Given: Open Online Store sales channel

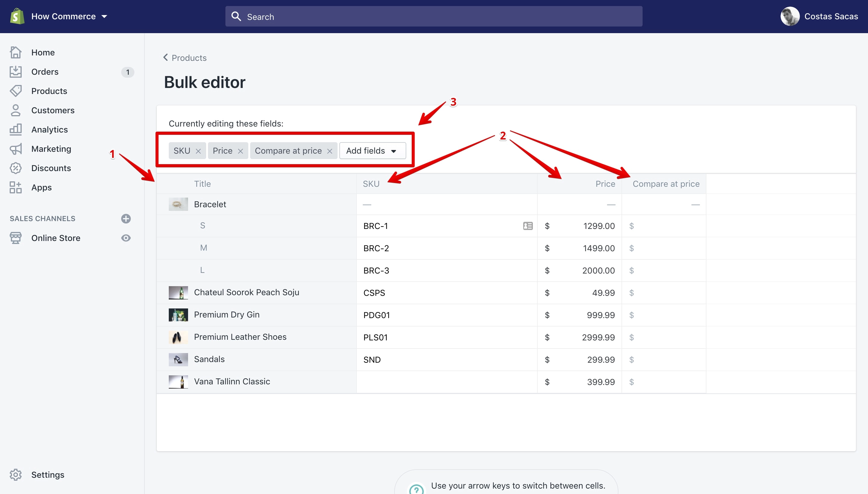Looking at the screenshot, I should click(x=56, y=238).
